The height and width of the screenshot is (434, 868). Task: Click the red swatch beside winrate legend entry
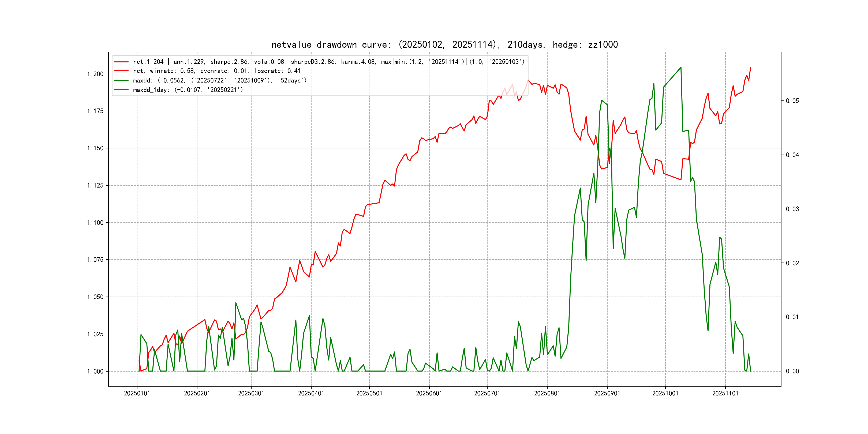(x=121, y=71)
